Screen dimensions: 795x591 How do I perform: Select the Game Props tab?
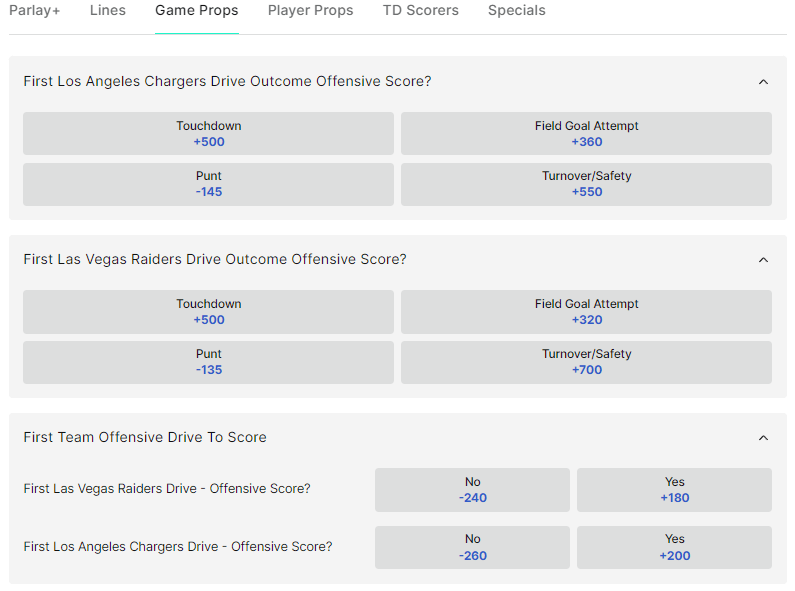(197, 11)
